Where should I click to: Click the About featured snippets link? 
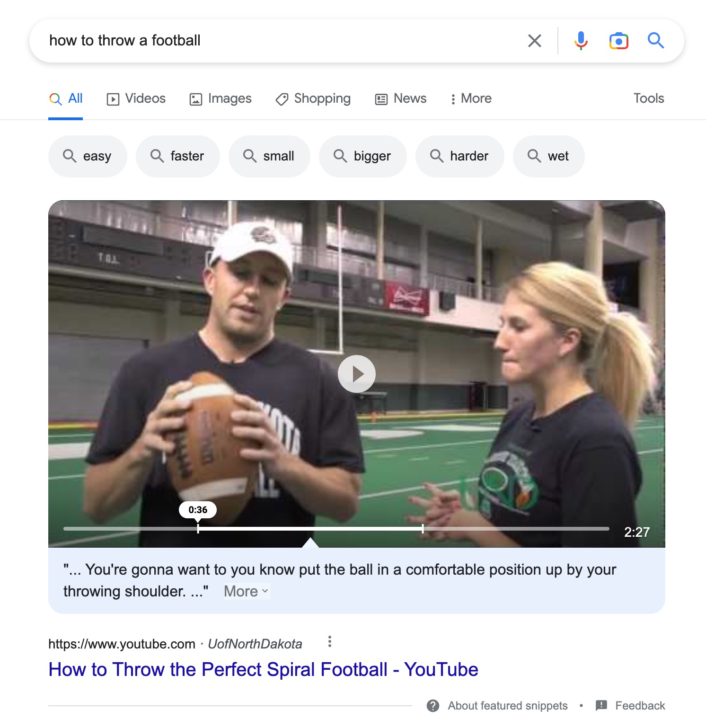[507, 705]
